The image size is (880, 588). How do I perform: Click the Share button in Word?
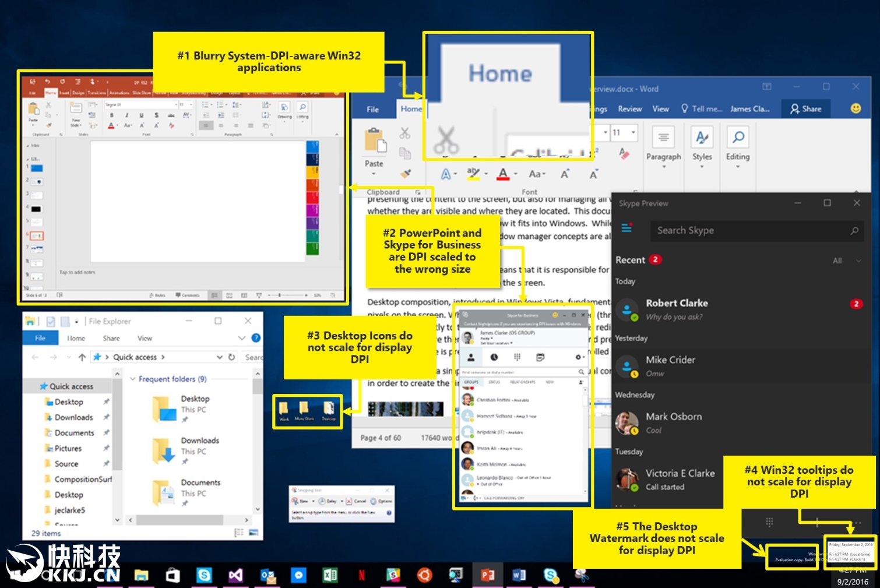(806, 109)
